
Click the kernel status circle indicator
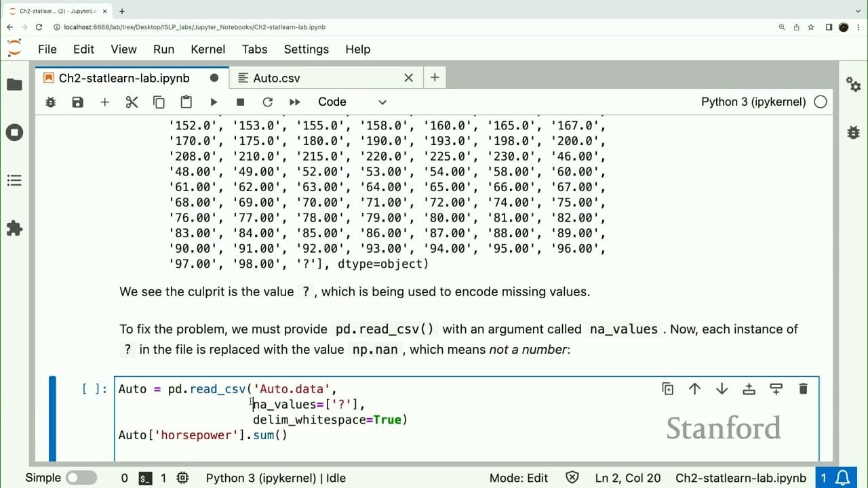point(821,102)
